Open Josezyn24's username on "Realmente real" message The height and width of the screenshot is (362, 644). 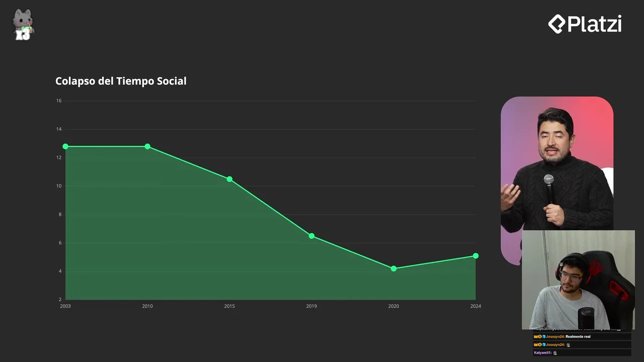[x=555, y=337]
